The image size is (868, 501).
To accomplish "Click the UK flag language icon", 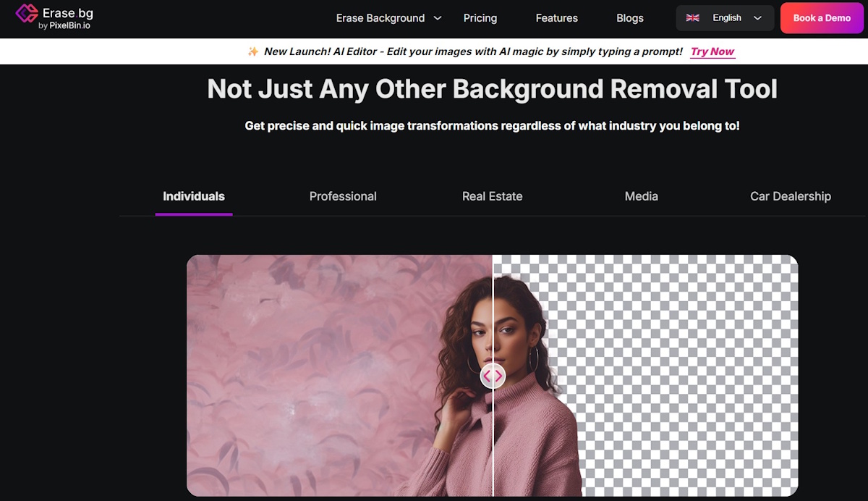I will [x=692, y=18].
